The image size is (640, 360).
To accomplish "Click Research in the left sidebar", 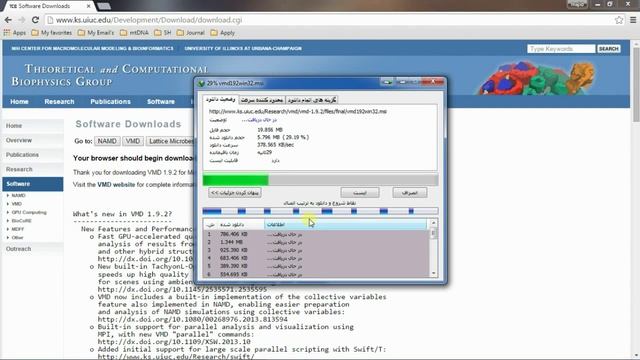I will pos(33,169).
